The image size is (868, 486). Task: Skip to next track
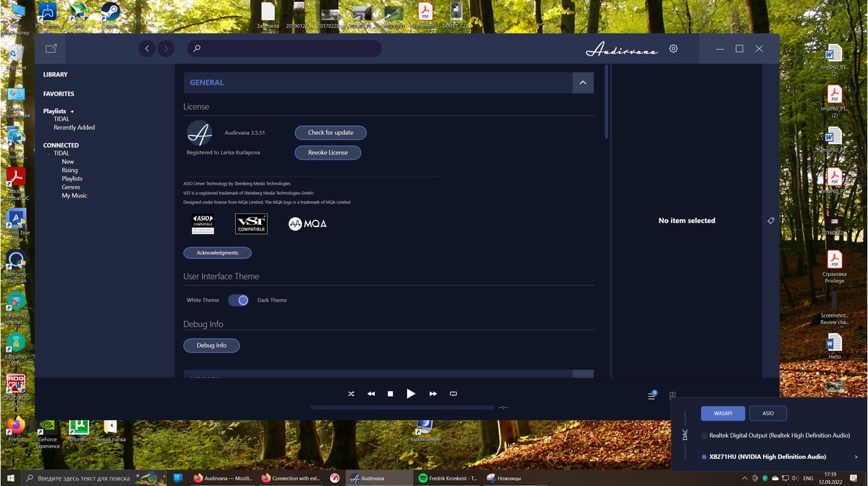click(x=433, y=394)
